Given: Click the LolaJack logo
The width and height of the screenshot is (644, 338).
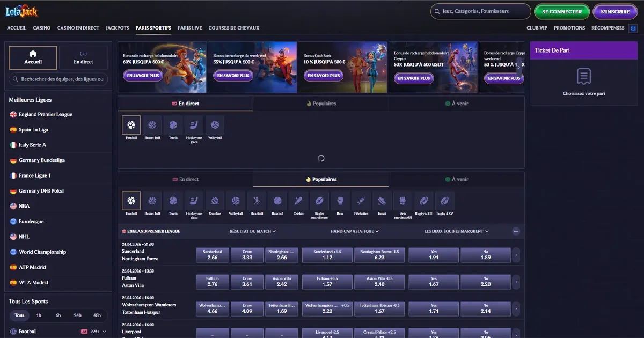Looking at the screenshot, I should (21, 11).
